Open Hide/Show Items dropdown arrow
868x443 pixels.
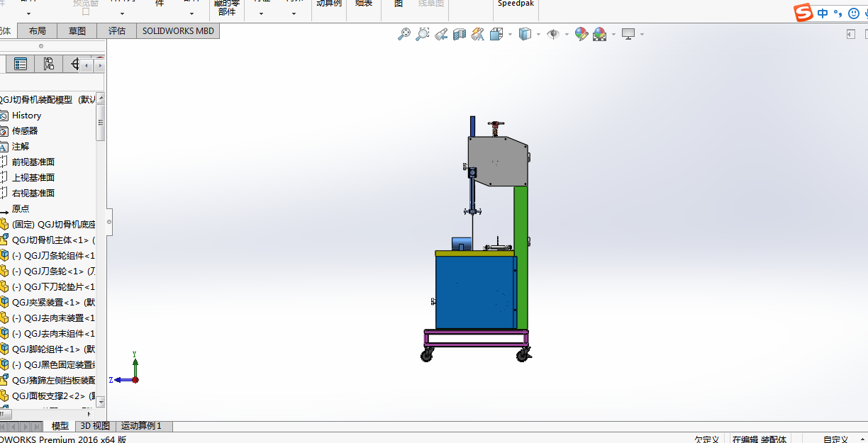pyautogui.click(x=567, y=34)
